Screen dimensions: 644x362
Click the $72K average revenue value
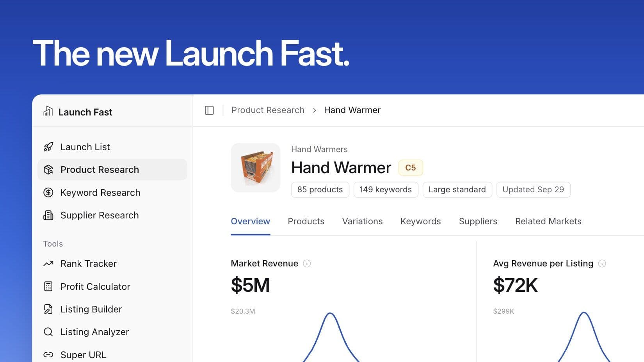[515, 285]
